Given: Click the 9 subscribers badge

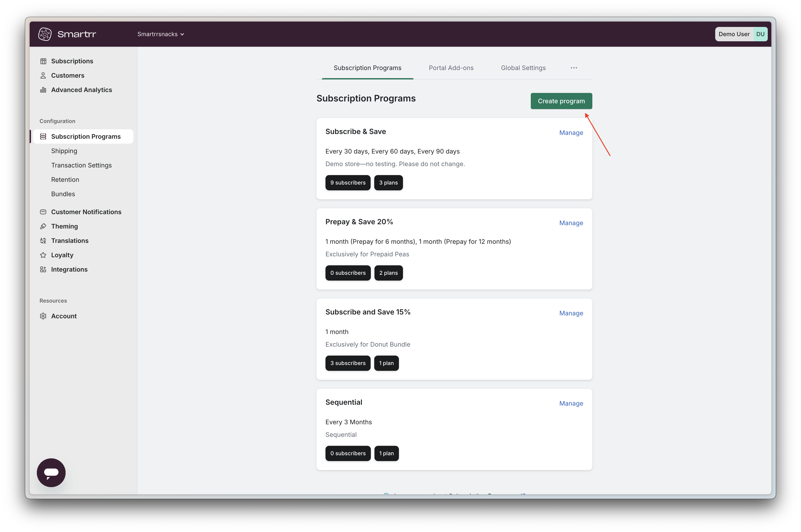Looking at the screenshot, I should tap(347, 182).
